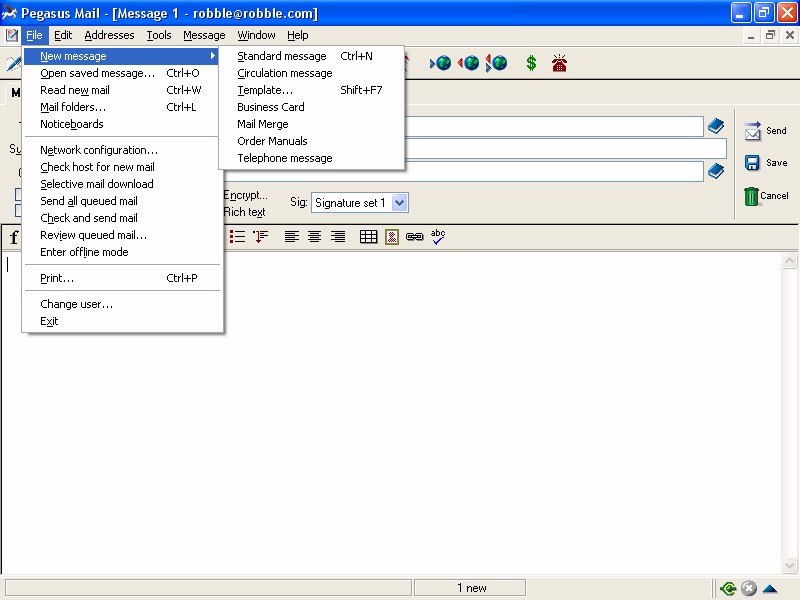Click the indent paragraph formatting icon
This screenshot has height=600, width=800.
(261, 237)
